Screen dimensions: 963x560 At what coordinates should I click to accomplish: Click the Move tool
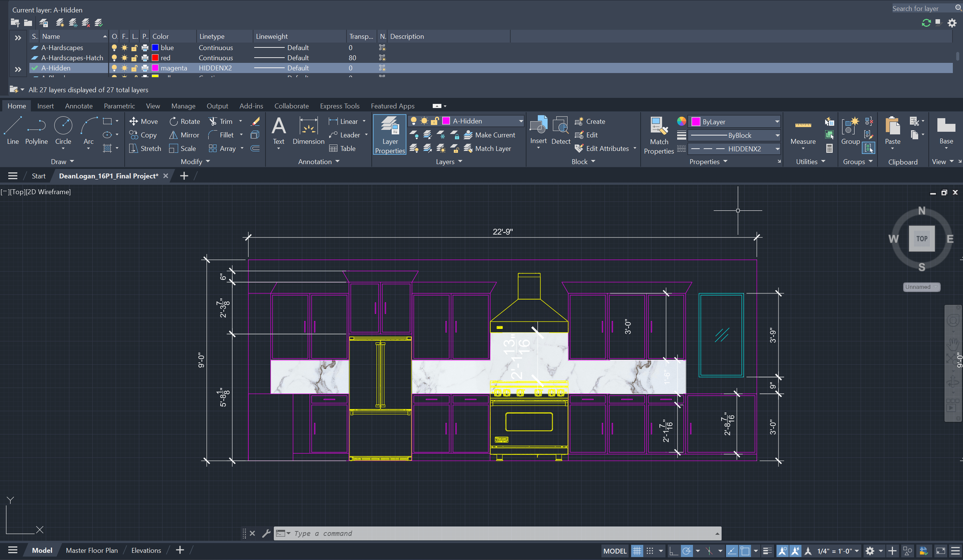tap(144, 121)
